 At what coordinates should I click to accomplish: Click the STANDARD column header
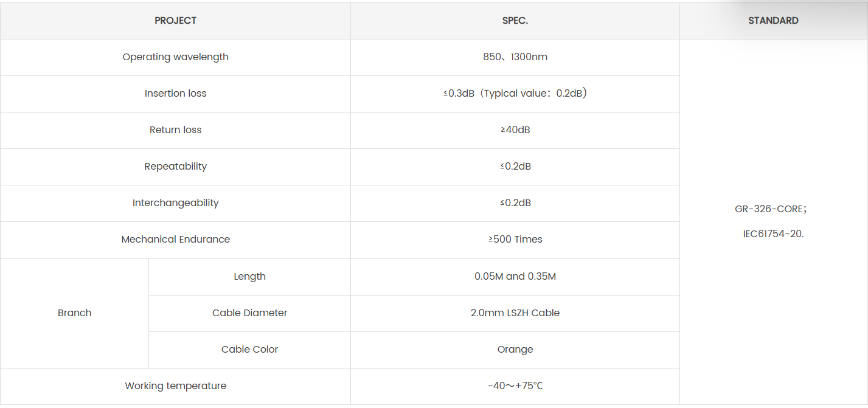[773, 21]
